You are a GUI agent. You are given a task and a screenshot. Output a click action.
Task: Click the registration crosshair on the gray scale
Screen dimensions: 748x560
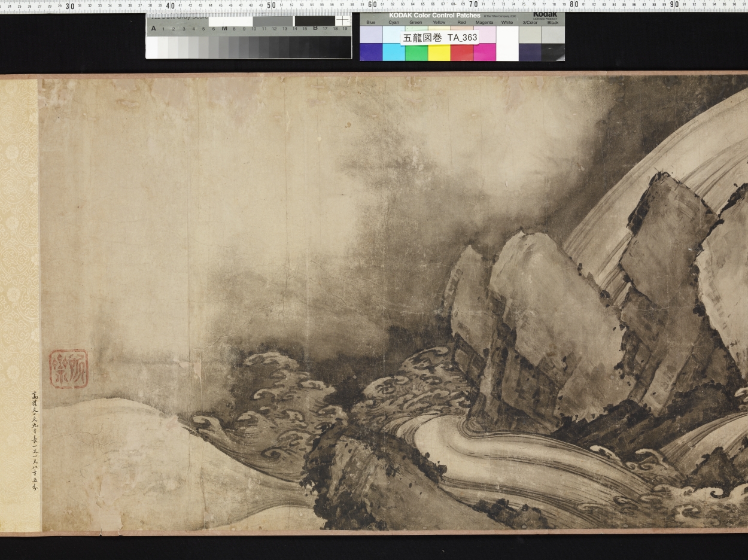point(342,20)
